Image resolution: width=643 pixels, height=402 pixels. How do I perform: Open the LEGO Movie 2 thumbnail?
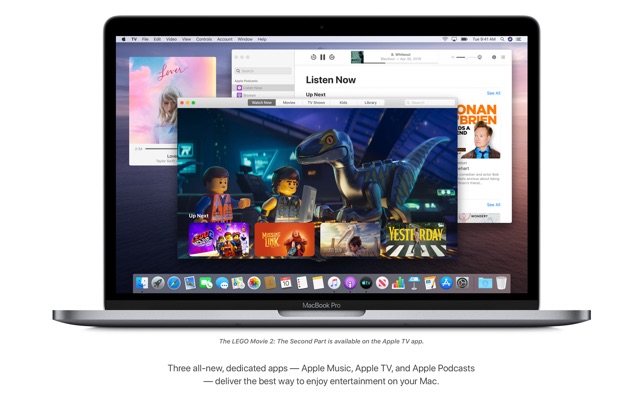pyautogui.click(x=219, y=240)
